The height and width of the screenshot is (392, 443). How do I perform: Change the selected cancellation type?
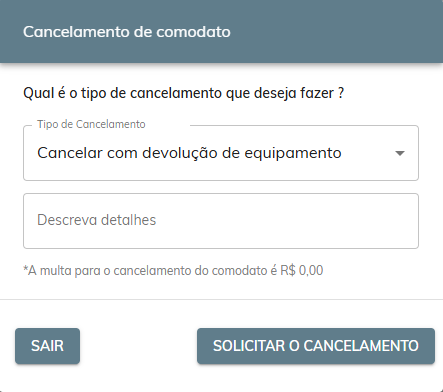[x=221, y=153]
